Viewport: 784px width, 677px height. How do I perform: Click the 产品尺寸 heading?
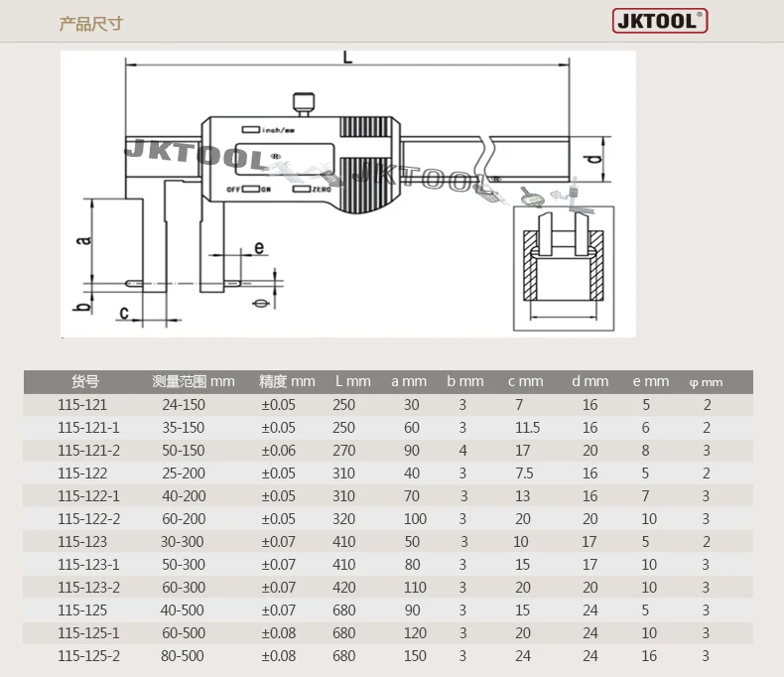coord(91,24)
